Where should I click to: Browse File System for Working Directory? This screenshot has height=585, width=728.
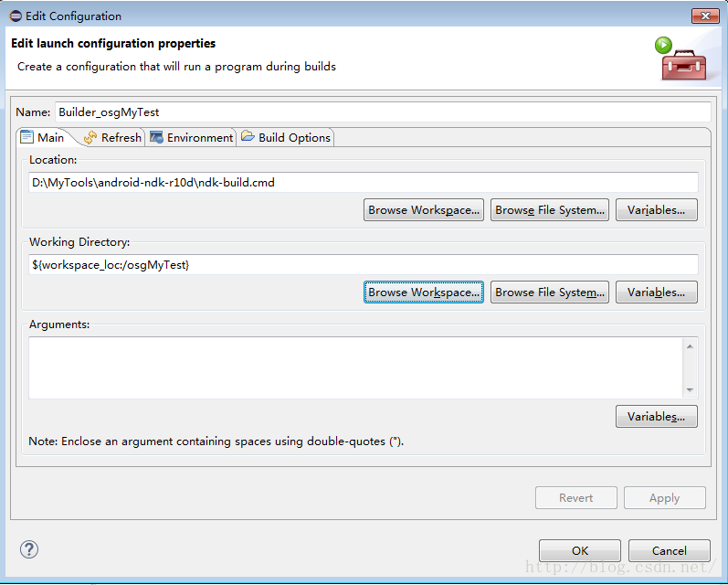(550, 292)
